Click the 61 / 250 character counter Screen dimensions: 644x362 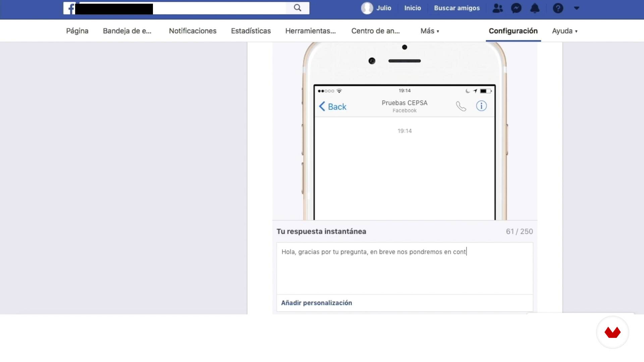click(519, 231)
